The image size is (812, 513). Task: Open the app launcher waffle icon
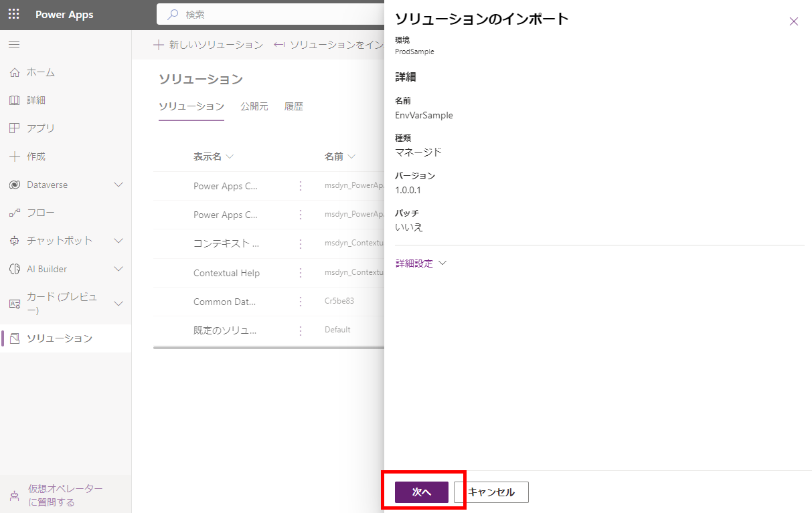pos(13,14)
